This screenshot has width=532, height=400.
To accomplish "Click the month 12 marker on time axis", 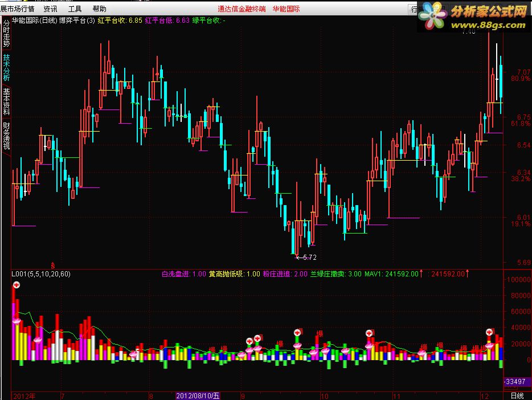I will pyautogui.click(x=485, y=396).
